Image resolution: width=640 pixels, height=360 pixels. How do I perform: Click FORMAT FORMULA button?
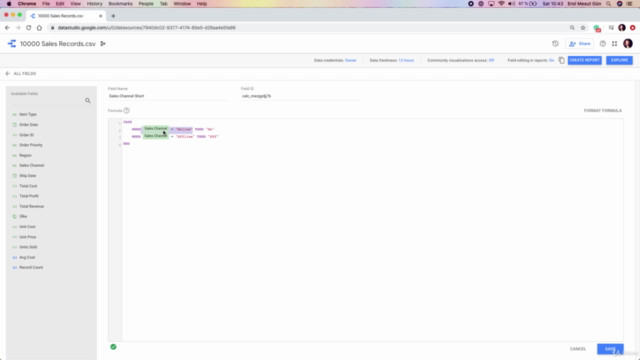click(602, 111)
